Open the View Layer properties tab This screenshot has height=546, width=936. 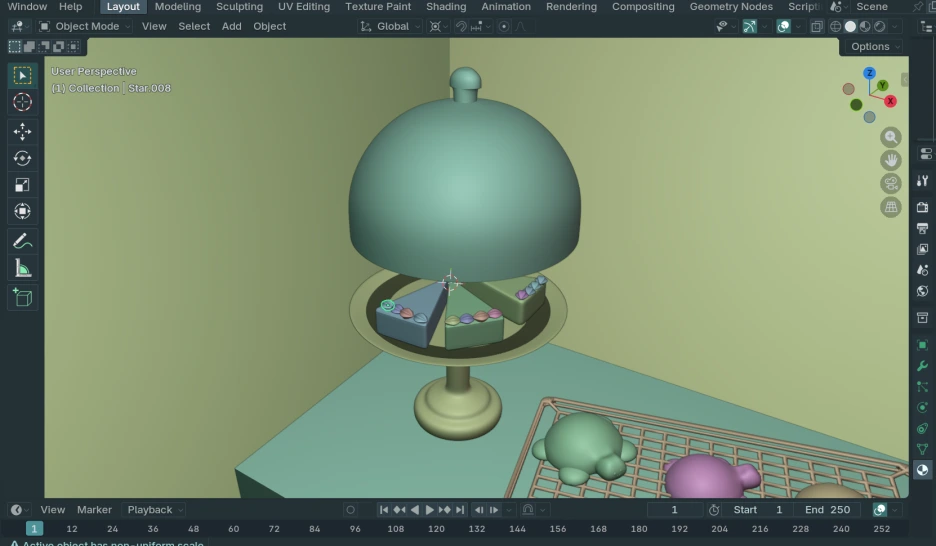point(922,249)
